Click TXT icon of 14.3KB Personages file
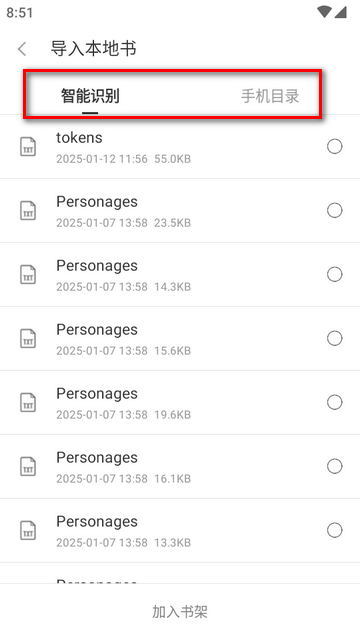This screenshot has width=360, height=640. (x=28, y=274)
